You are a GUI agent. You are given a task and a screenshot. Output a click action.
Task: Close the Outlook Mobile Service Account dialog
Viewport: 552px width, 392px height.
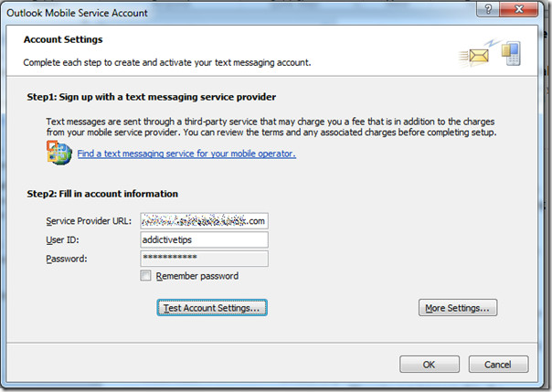518,9
